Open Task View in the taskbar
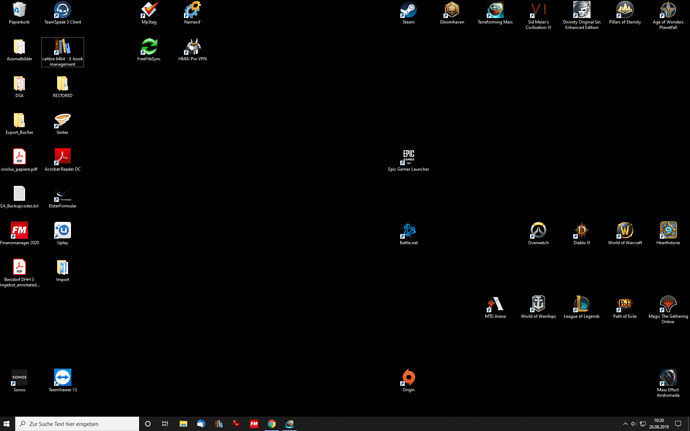 (x=165, y=424)
